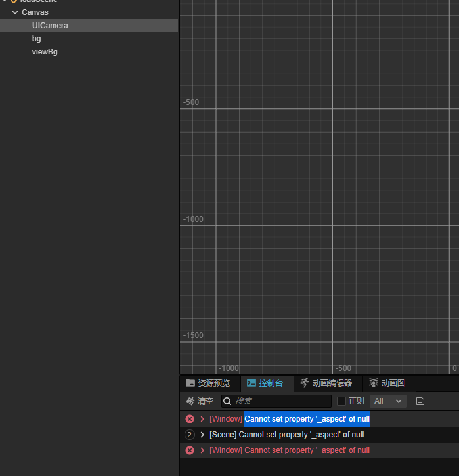Click the magnifier icon in search box
459x476 pixels.
[227, 401]
